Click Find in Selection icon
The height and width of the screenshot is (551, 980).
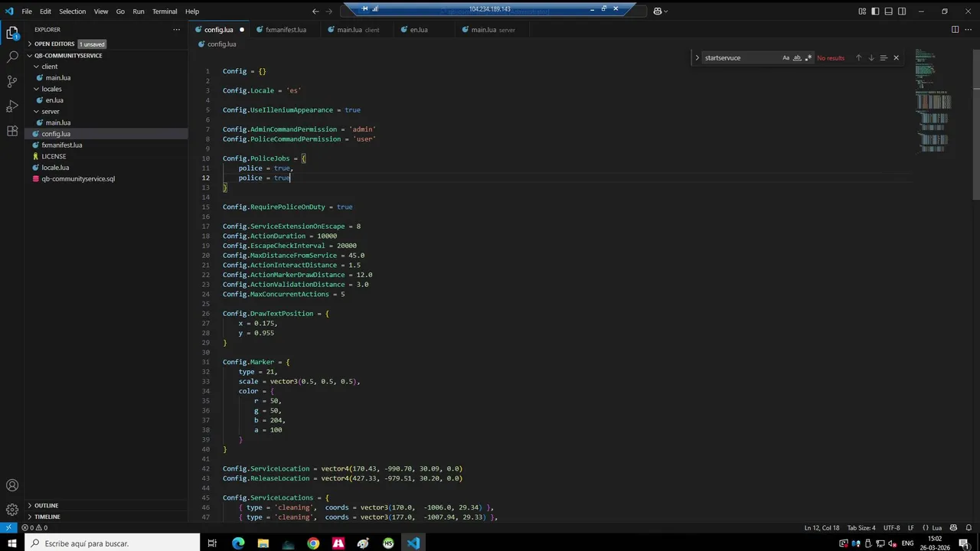tap(883, 58)
